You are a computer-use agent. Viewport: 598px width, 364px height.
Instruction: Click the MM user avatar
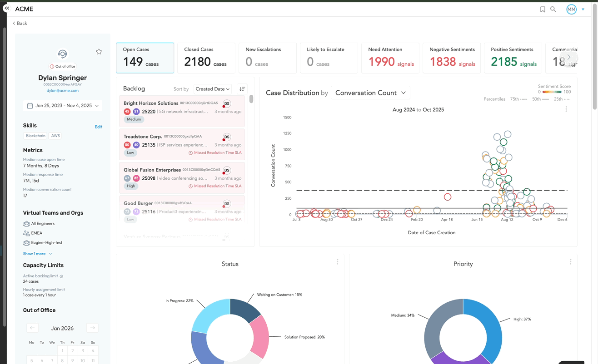pyautogui.click(x=571, y=9)
